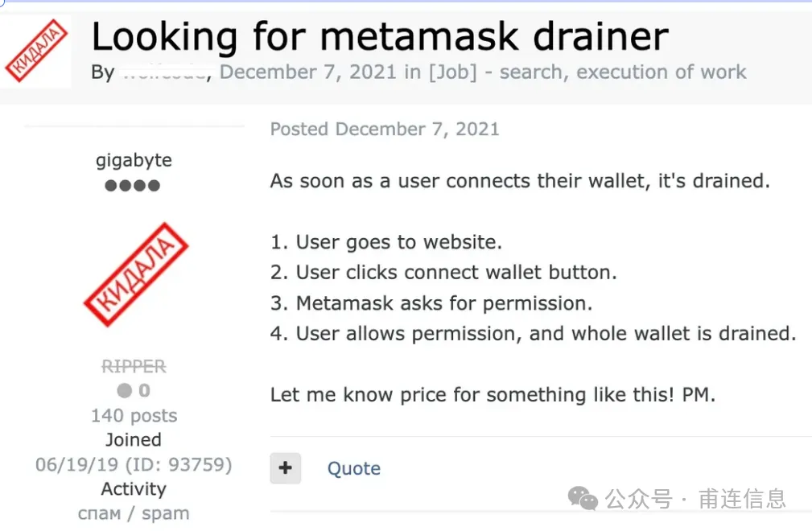
Task: Go to the "[Job] - search, execution of work" section
Action: click(x=587, y=72)
